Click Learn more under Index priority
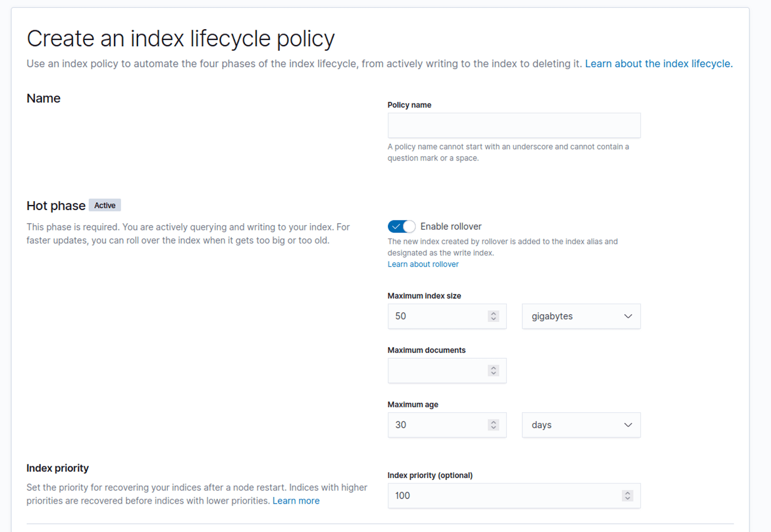Screen dimensions: 771x532 [296, 501]
